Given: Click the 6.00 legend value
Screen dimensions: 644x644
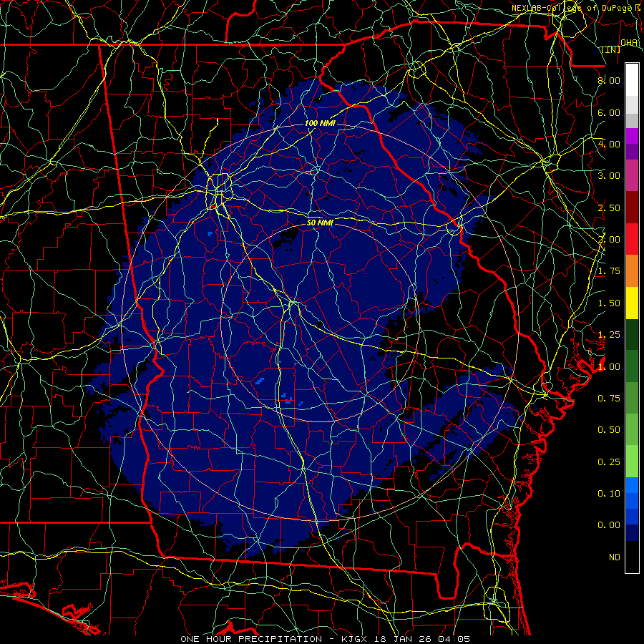Looking at the screenshot, I should click(609, 112).
